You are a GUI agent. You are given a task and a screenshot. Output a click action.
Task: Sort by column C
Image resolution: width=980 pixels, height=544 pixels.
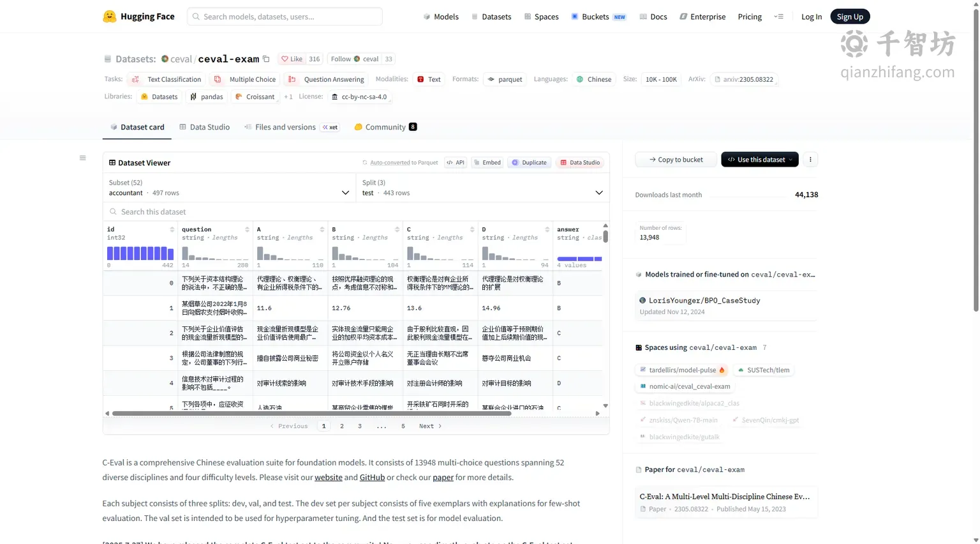pos(472,229)
